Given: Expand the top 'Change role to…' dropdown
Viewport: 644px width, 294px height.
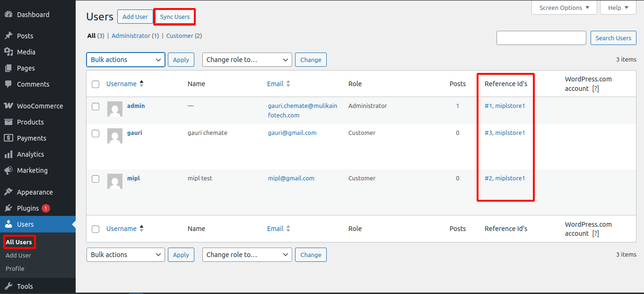Looking at the screenshot, I should 247,60.
